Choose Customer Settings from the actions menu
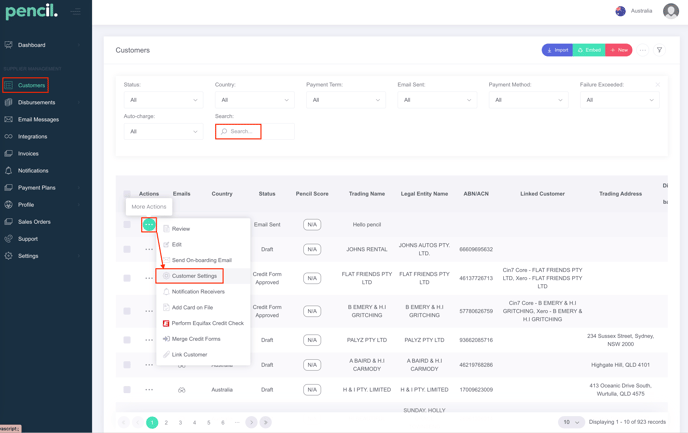The image size is (688, 433). coord(194,276)
